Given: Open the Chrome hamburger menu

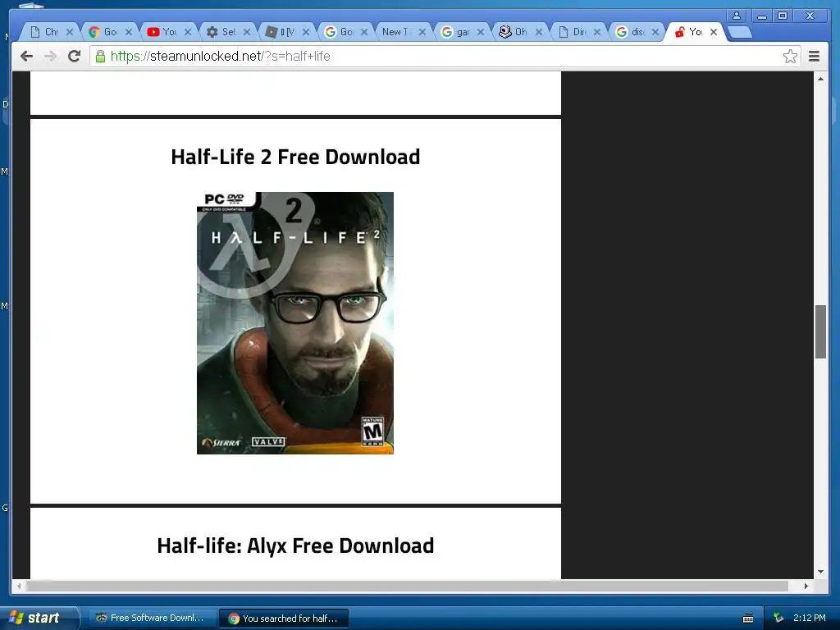Looking at the screenshot, I should tap(814, 57).
